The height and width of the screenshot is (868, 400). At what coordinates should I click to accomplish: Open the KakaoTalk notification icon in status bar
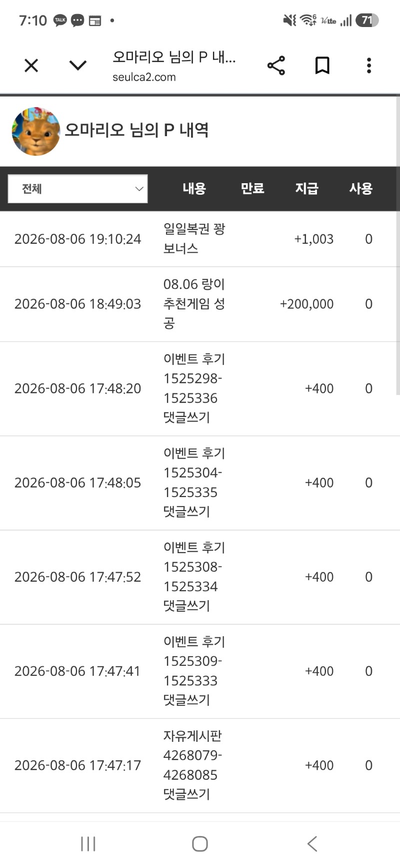[60, 21]
